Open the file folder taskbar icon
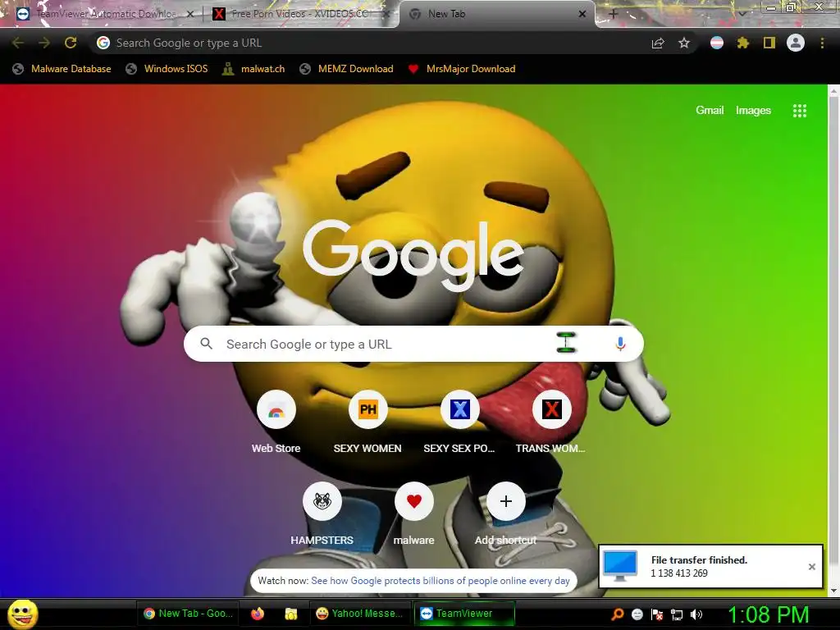Viewport: 840px width, 630px height. tap(291, 614)
